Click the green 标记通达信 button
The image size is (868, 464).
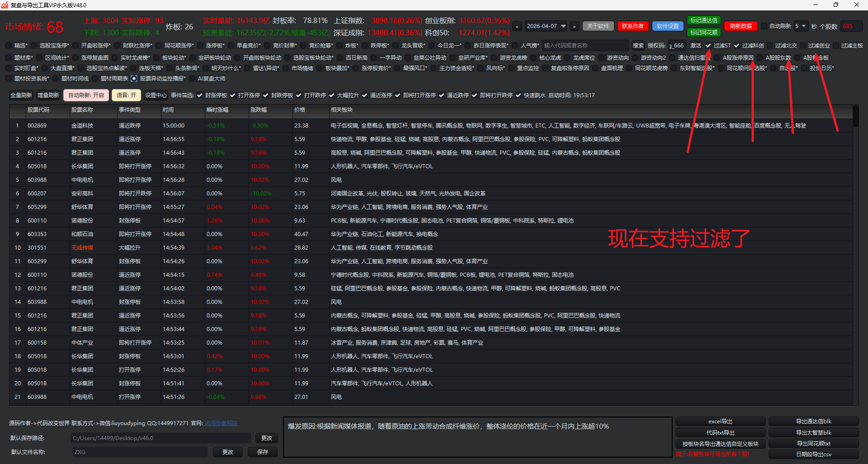[703, 20]
